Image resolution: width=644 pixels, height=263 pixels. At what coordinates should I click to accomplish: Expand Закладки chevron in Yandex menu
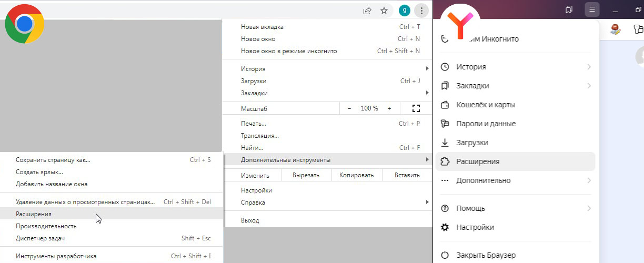[589, 86]
